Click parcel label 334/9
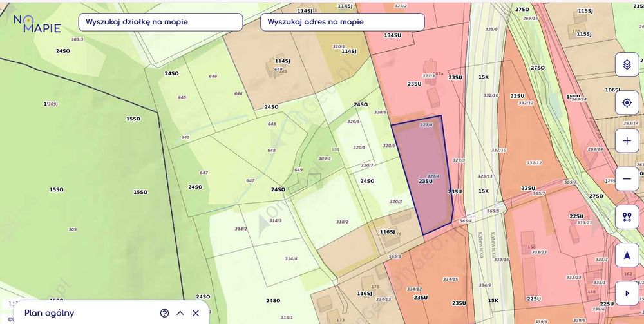The height and width of the screenshot is (324, 644). pyautogui.click(x=485, y=285)
